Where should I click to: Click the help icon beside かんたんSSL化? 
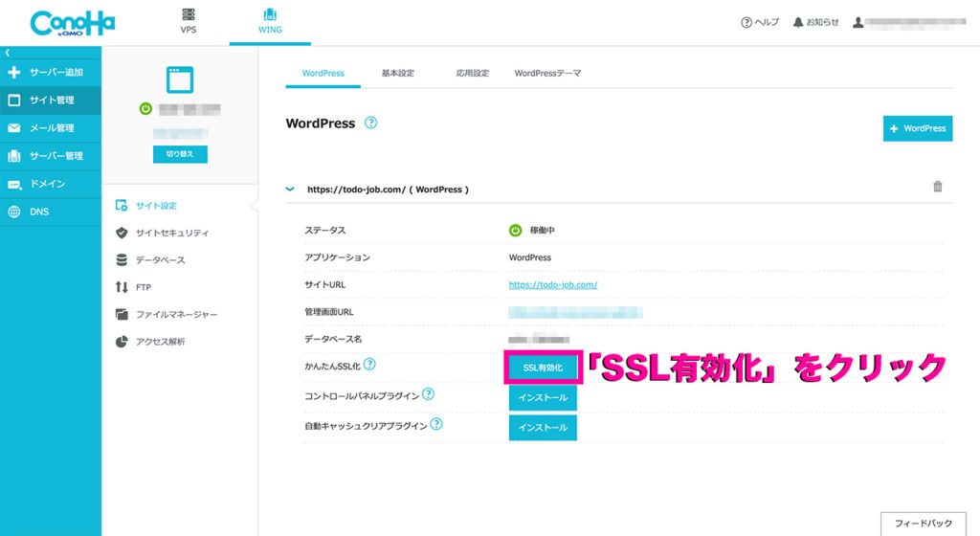point(369,365)
